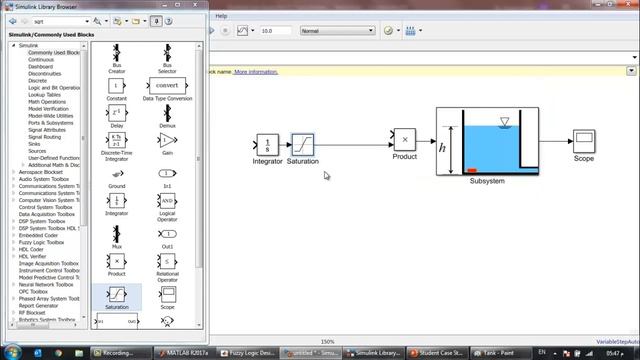Open the More information link

(x=256, y=72)
